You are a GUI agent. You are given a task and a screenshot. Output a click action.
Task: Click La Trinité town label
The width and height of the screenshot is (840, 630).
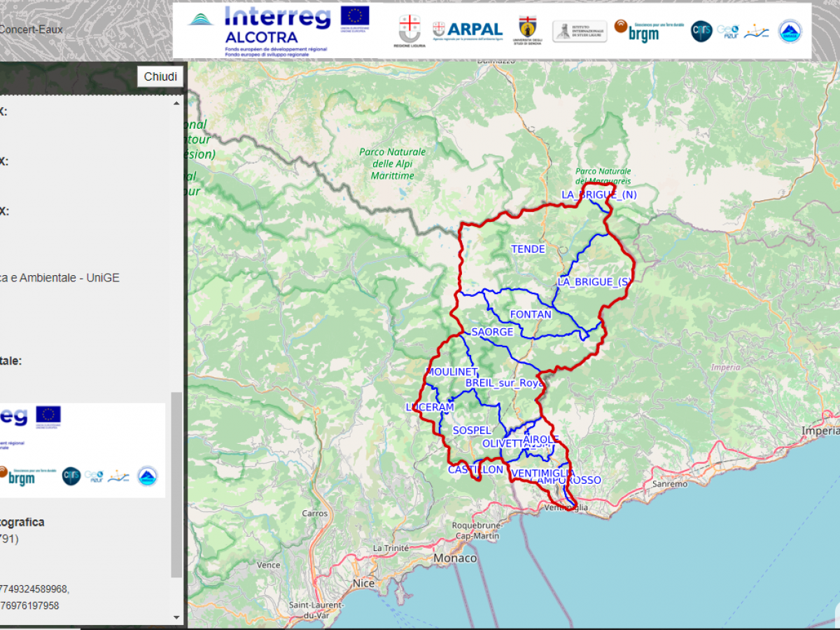tap(391, 548)
